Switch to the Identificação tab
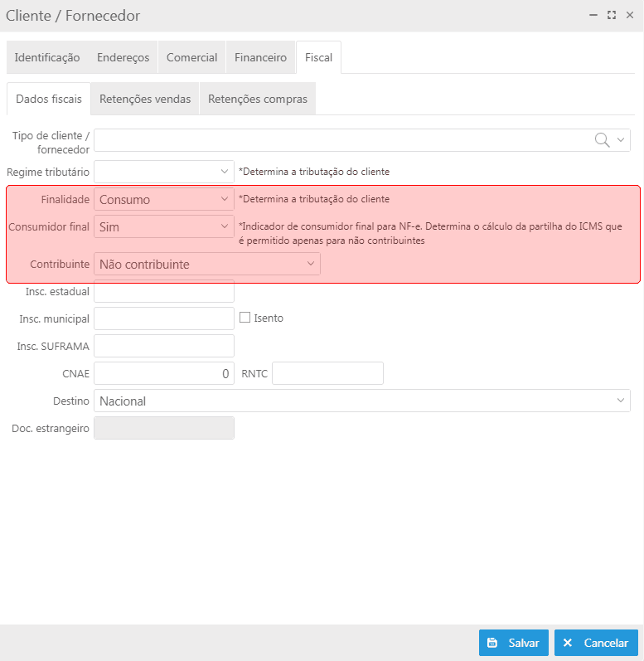The image size is (644, 661). tap(47, 57)
